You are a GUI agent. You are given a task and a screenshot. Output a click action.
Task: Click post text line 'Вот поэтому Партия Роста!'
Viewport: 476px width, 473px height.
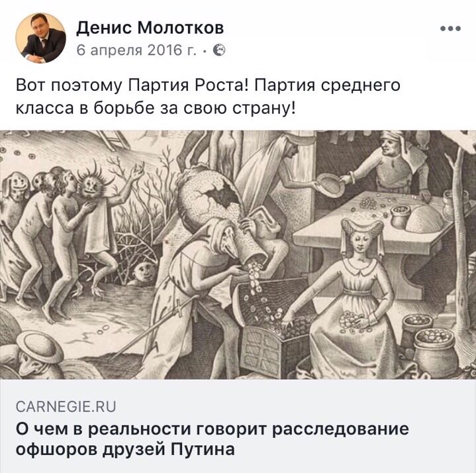coord(132,85)
